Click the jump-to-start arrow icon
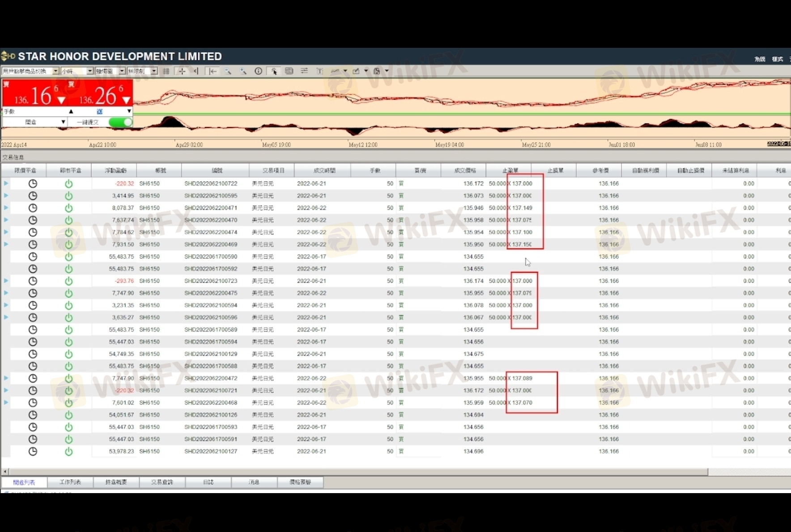The image size is (791, 532). click(213, 71)
